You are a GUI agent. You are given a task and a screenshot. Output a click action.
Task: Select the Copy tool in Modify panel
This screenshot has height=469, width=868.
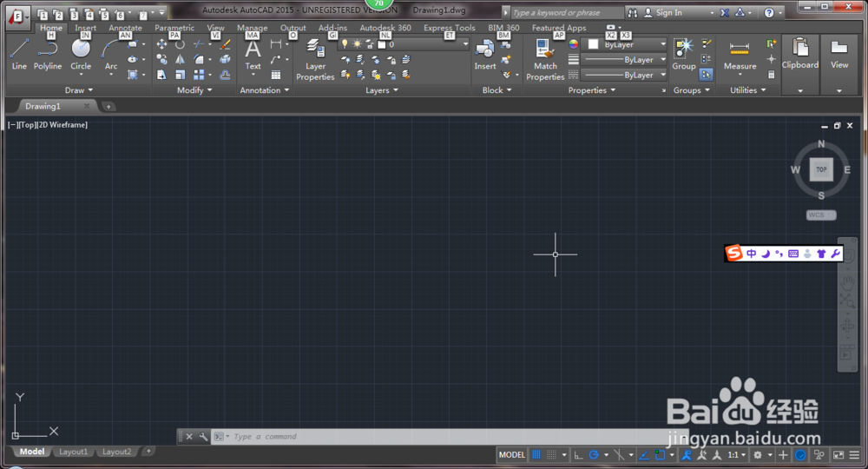pyautogui.click(x=161, y=59)
